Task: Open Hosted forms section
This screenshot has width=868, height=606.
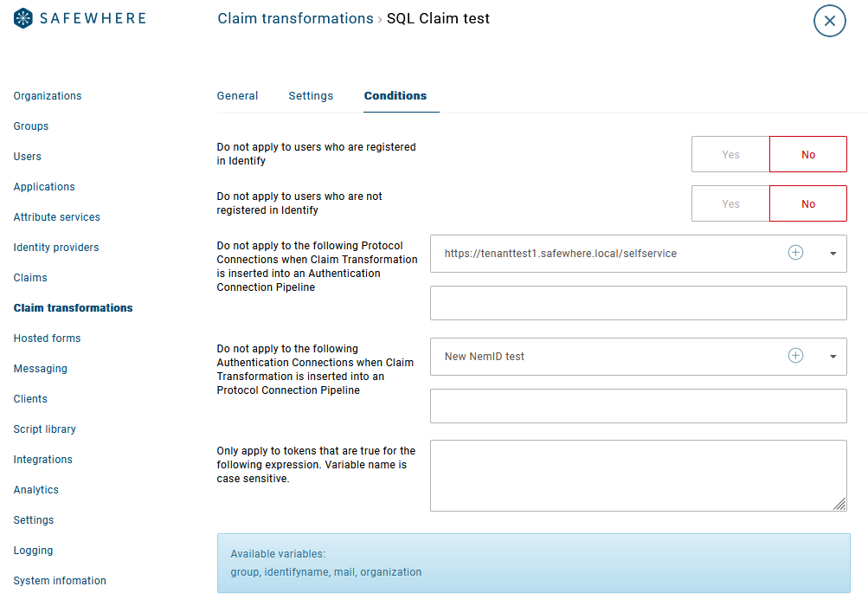Action: point(47,338)
